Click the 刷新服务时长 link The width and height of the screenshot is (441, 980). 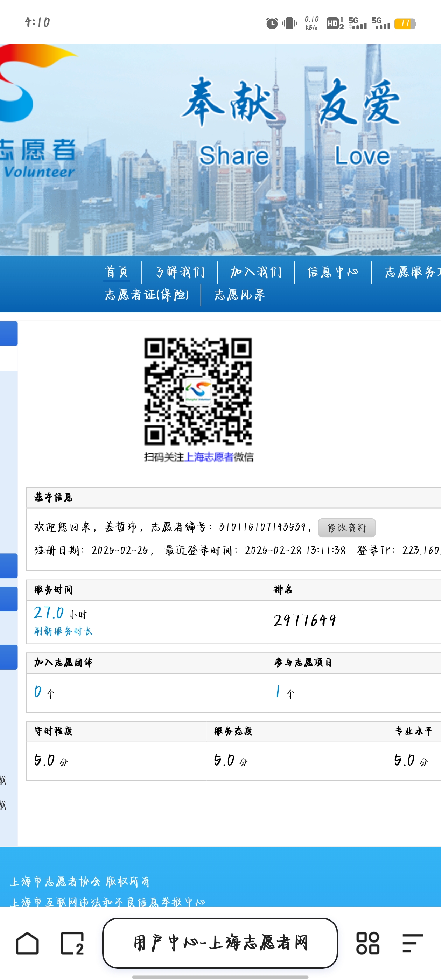[x=63, y=631]
